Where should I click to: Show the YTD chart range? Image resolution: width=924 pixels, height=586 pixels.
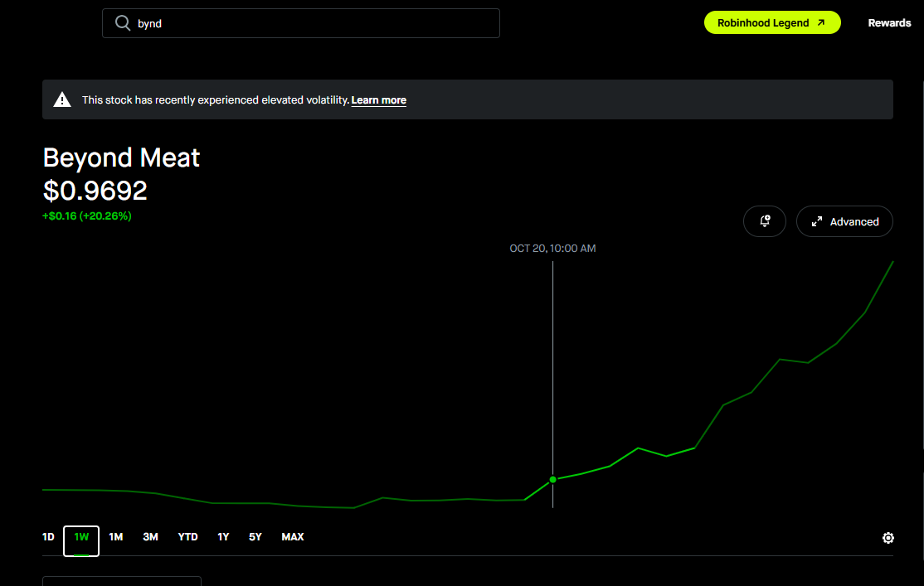[188, 537]
